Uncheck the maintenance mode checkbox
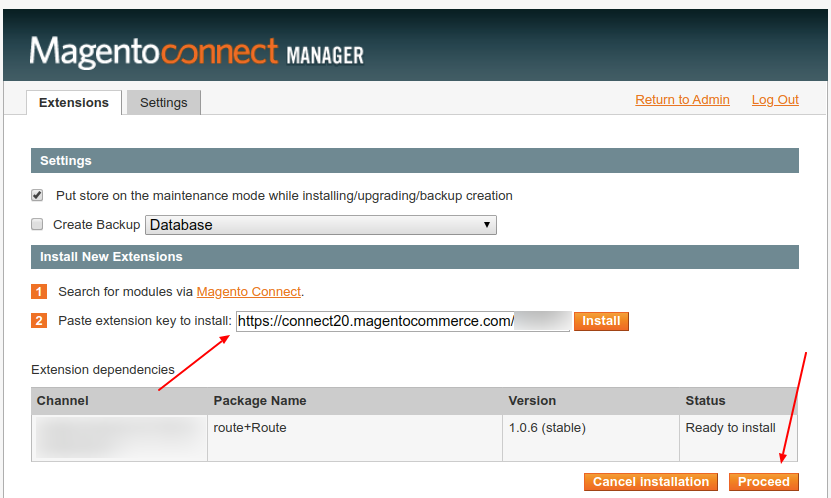The image size is (831, 498). [38, 196]
